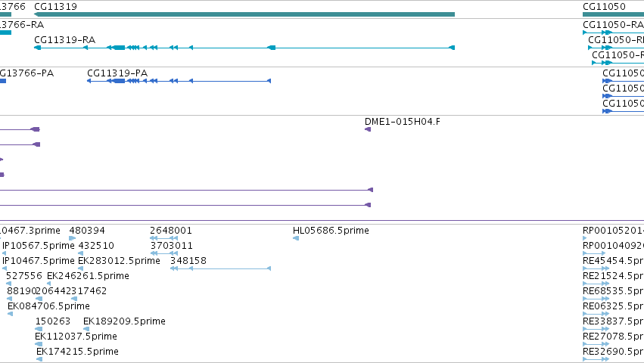Screen dimensions: 644x363
Task: Click the CG11319-RA transcript exon glyph
Action: coord(244,48)
